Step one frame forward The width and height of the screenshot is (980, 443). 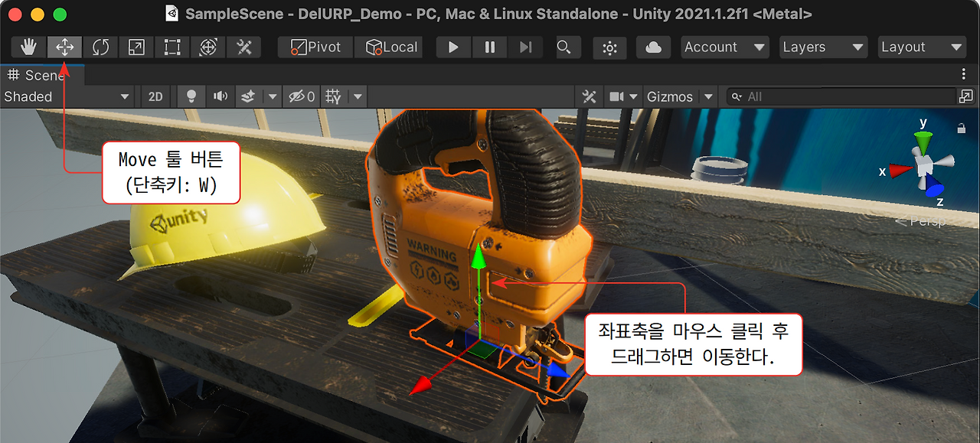[525, 47]
